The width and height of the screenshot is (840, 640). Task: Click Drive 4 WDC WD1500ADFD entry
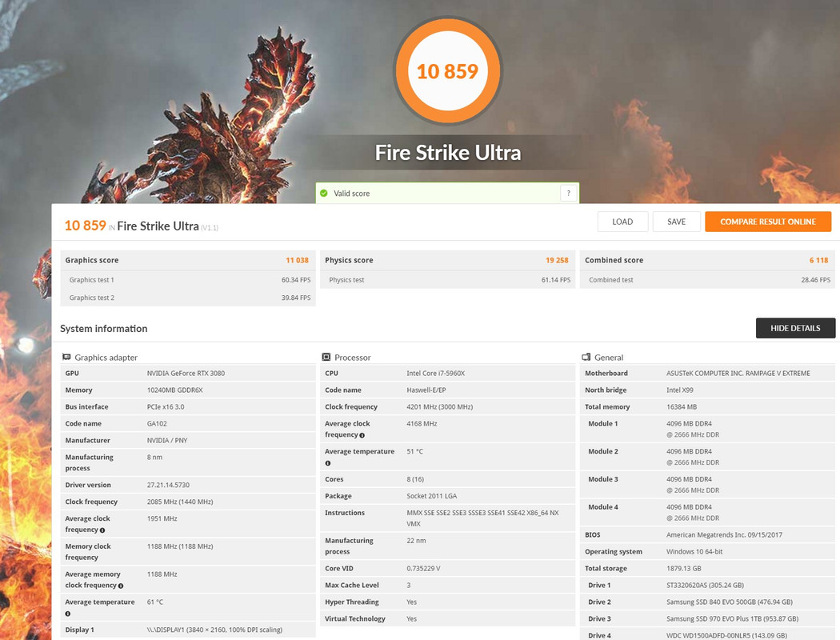point(727,636)
